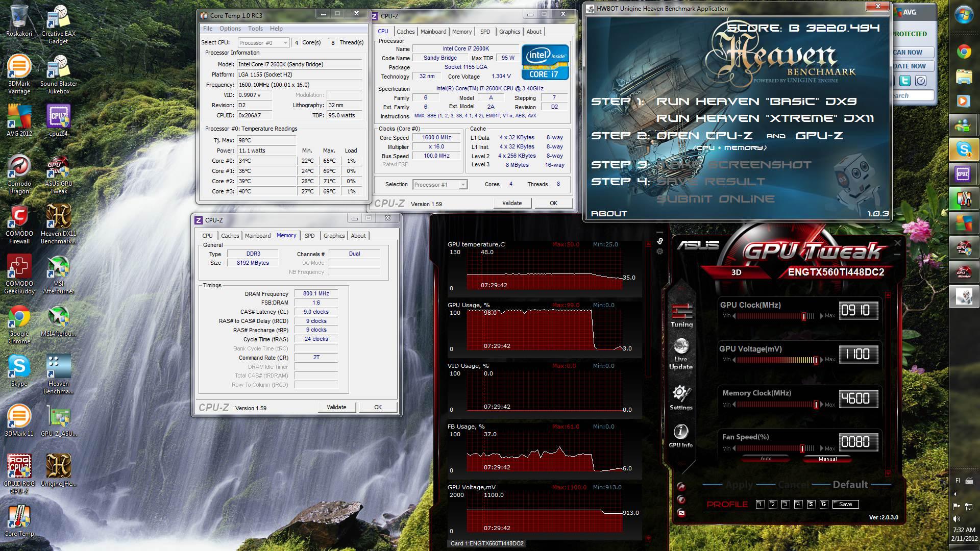Screen dimensions: 980x551
Task: Click the AVG gadget search field
Action: point(913,95)
